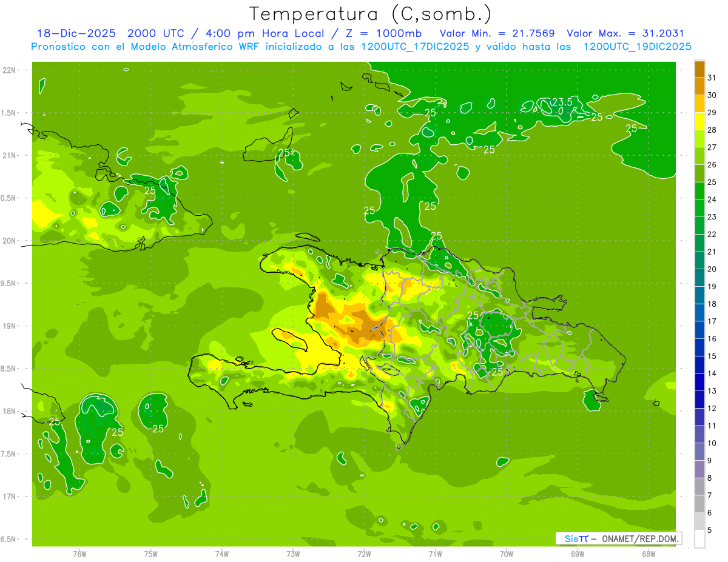Click the dark orange legend swatch beside 31
The width and height of the screenshot is (728, 562).
tap(699, 69)
